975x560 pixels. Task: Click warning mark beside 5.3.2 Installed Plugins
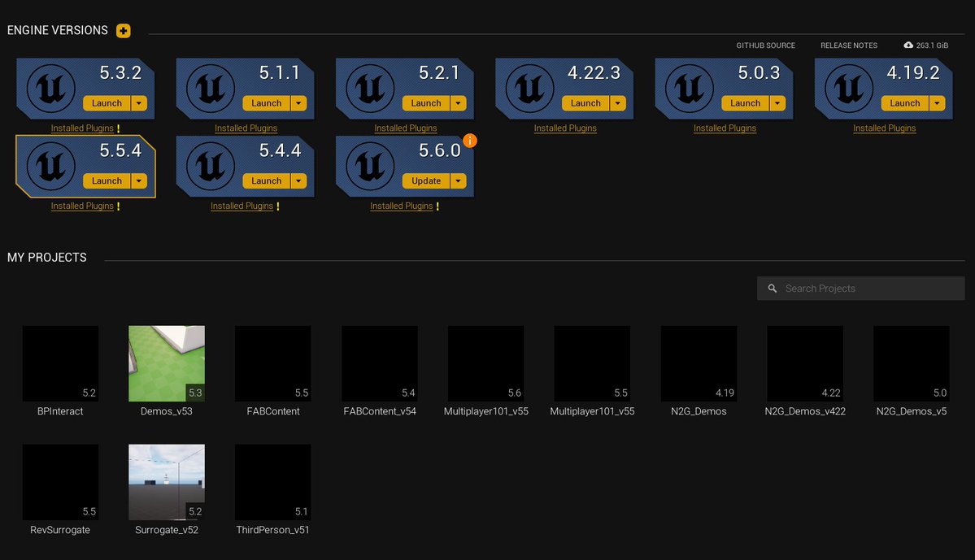pyautogui.click(x=118, y=128)
